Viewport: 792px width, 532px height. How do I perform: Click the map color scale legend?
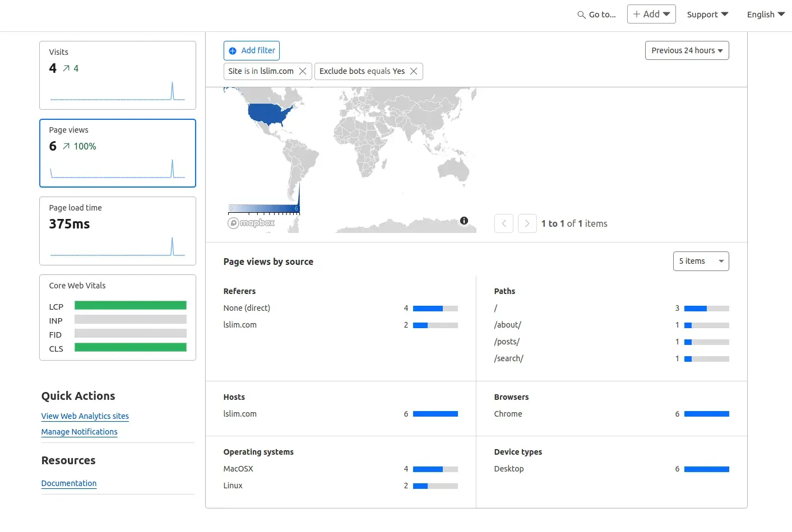(263, 207)
